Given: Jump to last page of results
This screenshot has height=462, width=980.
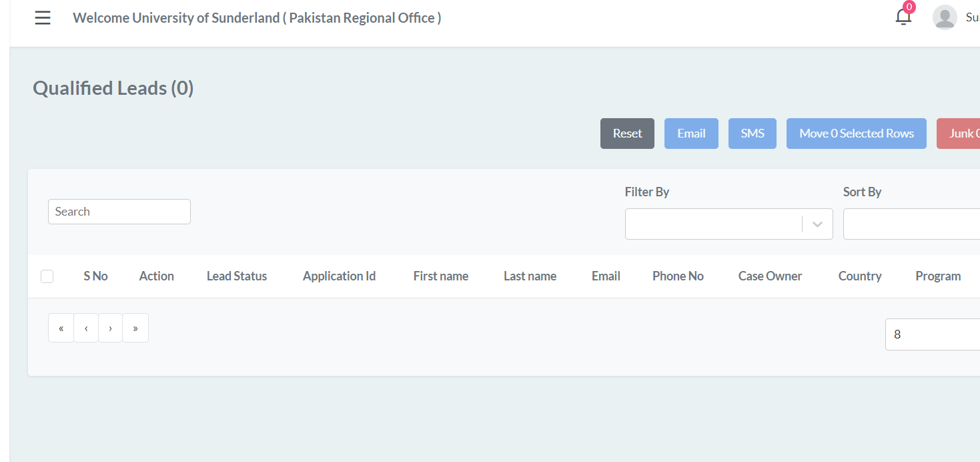Looking at the screenshot, I should click(135, 328).
